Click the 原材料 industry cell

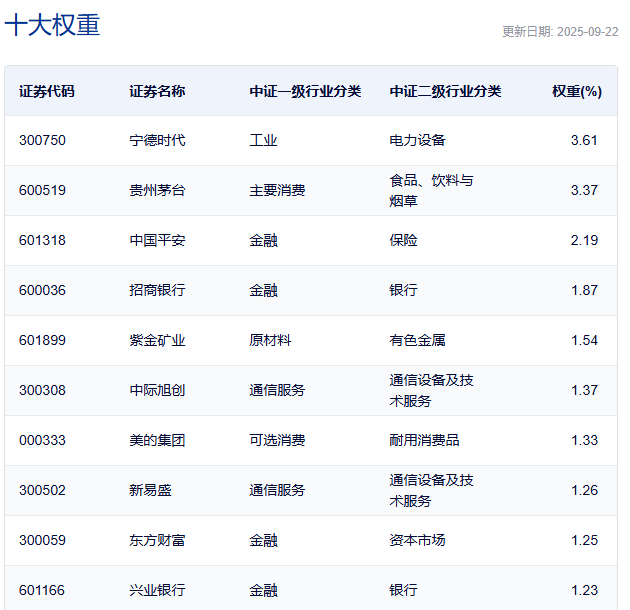click(x=270, y=340)
